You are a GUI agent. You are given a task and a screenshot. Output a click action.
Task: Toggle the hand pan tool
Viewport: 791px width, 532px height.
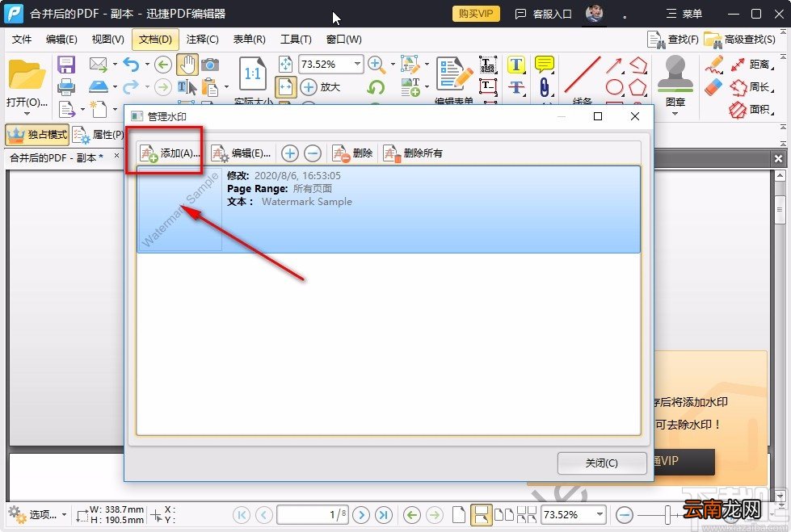187,65
